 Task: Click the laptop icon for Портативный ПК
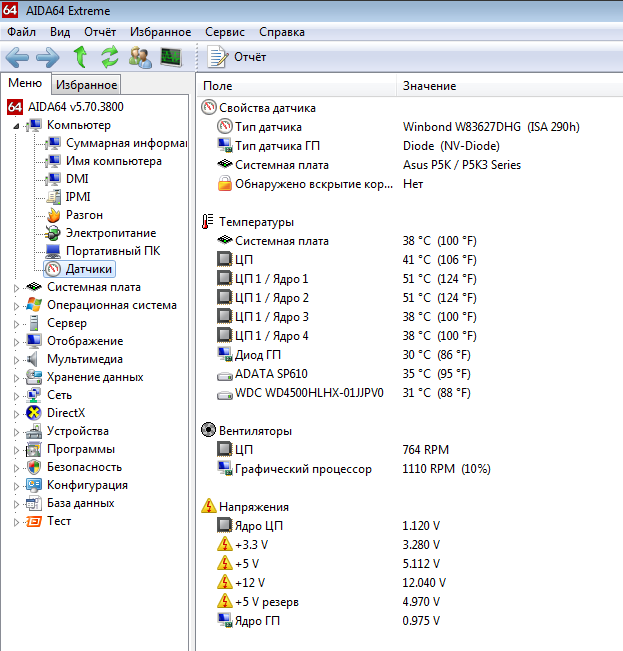(53, 251)
